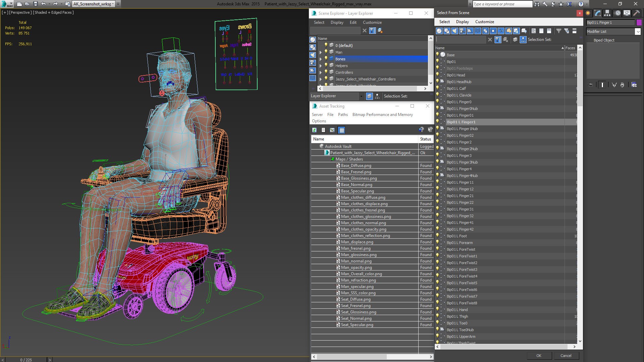Viewport: 644px width, 362px height.
Task: Open the Utilities hammer panel tab
Action: (636, 13)
